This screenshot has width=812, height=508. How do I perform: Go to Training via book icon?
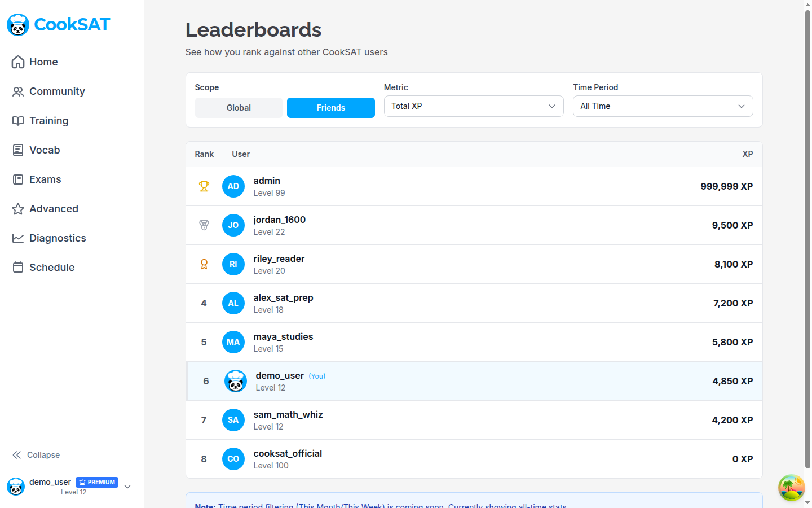18,121
